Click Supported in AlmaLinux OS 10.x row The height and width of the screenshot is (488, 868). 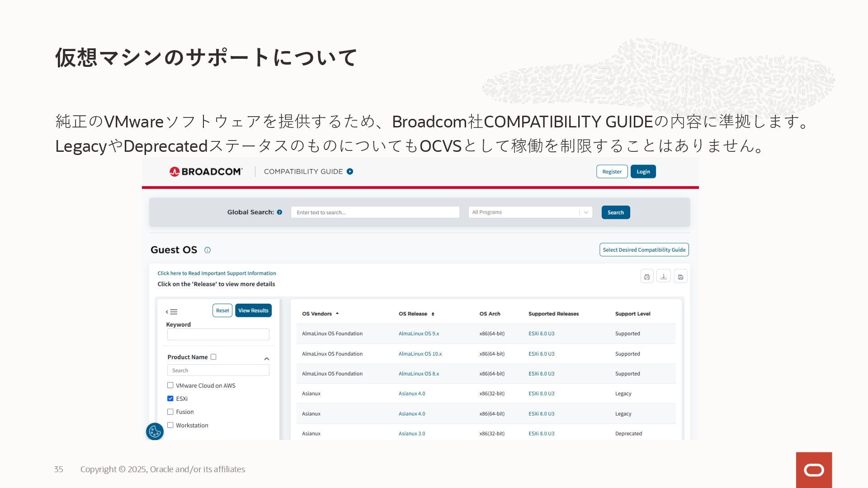coord(627,354)
